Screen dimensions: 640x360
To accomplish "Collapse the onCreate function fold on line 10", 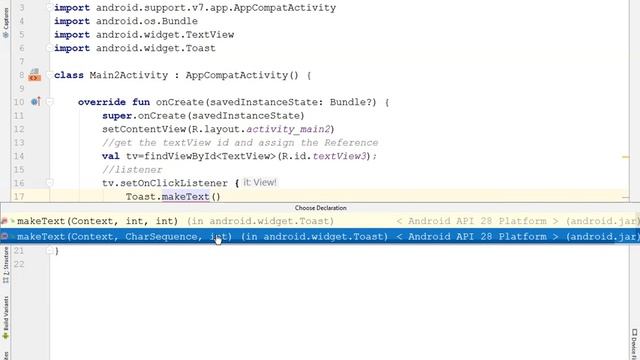I will [x=49, y=102].
